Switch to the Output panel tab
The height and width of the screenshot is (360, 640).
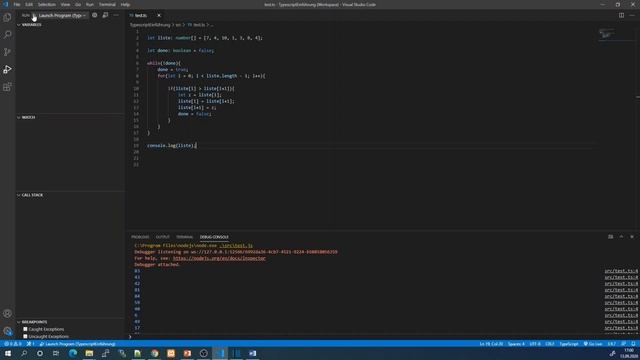(162, 237)
